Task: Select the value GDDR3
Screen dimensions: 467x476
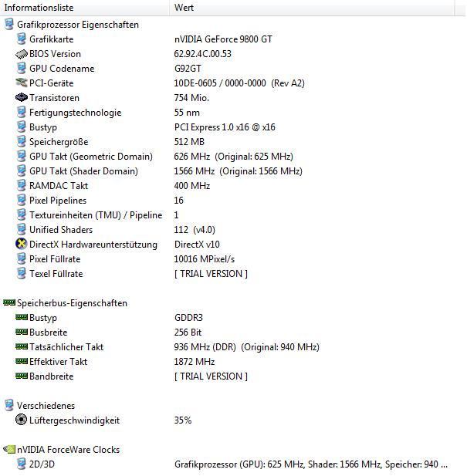Action: coord(188,318)
